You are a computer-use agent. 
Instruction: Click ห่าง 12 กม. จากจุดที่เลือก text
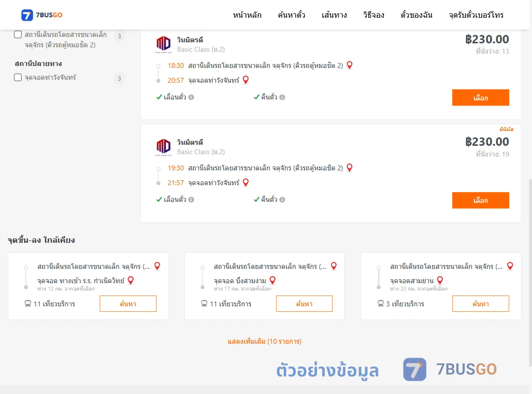click(x=66, y=289)
